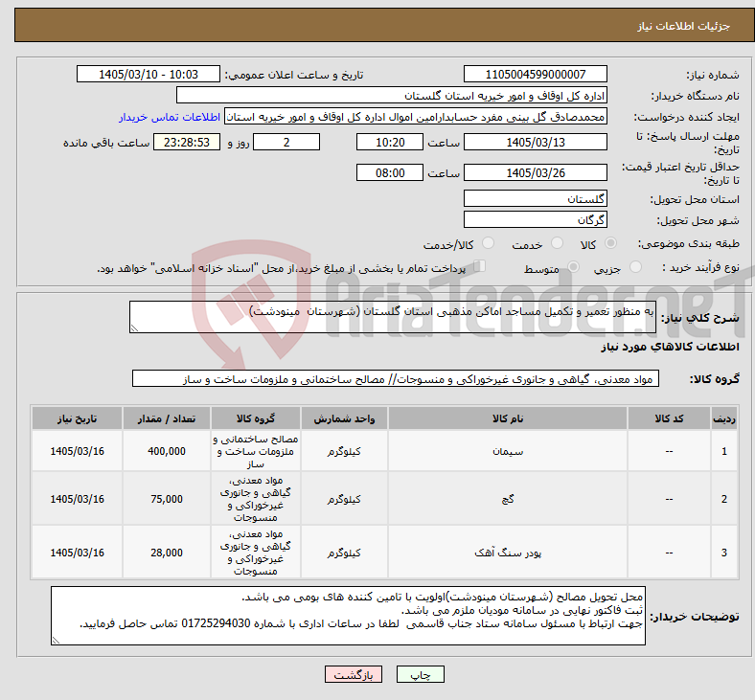Select the متوسط purchase type radio
755x700 pixels.
pyautogui.click(x=574, y=267)
